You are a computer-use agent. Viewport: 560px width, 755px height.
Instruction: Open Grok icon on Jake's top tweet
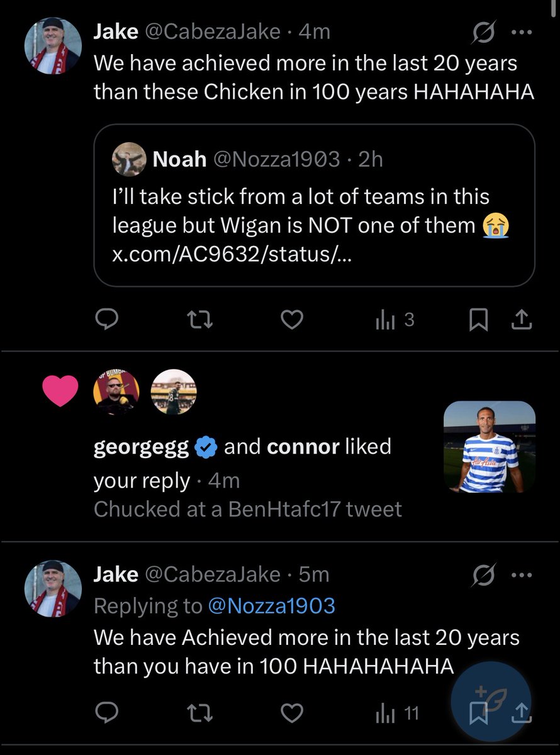click(483, 32)
